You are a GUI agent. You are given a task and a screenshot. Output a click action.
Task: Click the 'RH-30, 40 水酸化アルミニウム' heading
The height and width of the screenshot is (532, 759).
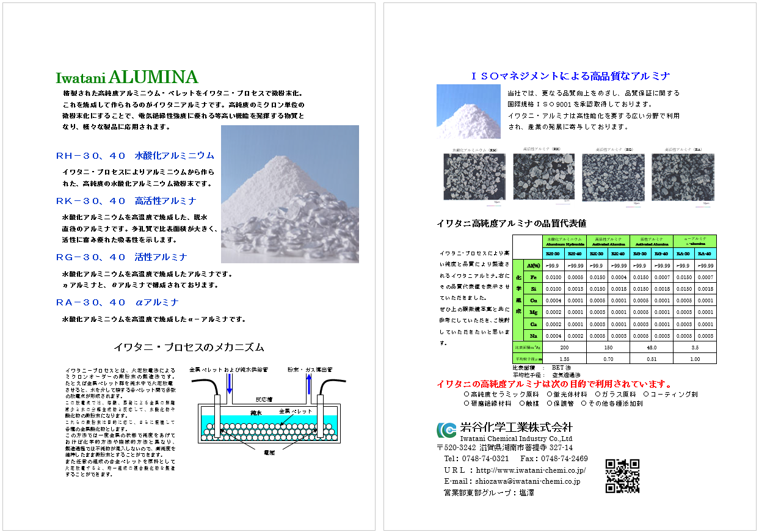135,156
